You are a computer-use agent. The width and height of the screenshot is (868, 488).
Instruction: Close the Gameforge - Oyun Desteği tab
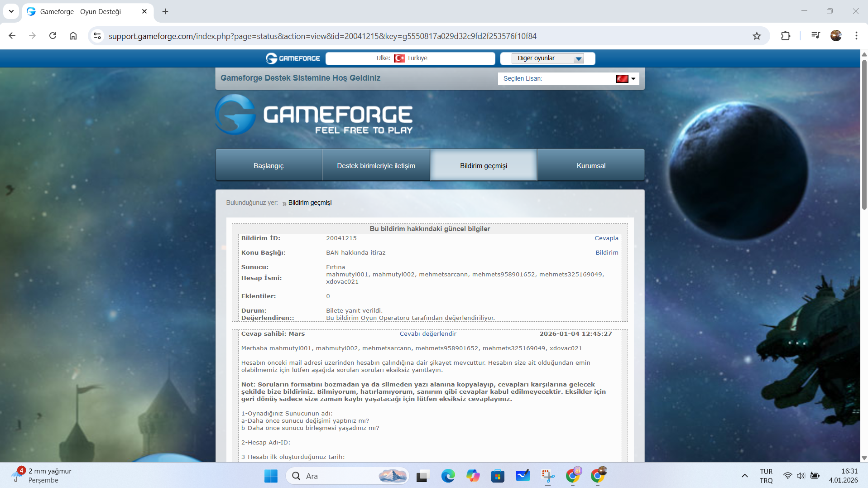pos(144,11)
